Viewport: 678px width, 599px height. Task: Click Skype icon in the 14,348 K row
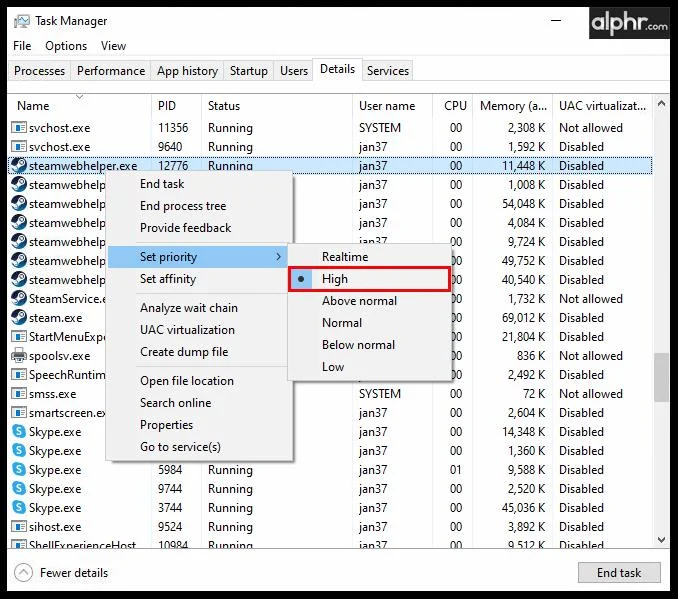(19, 431)
